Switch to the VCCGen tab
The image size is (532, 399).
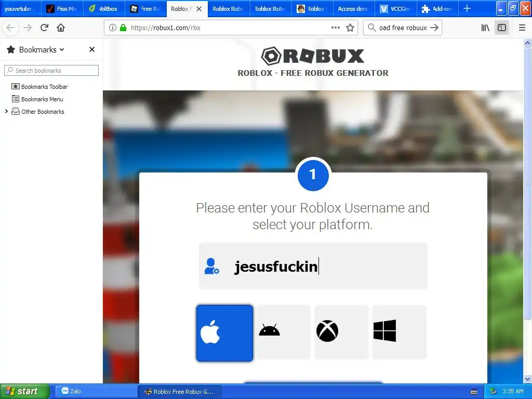tap(396, 8)
